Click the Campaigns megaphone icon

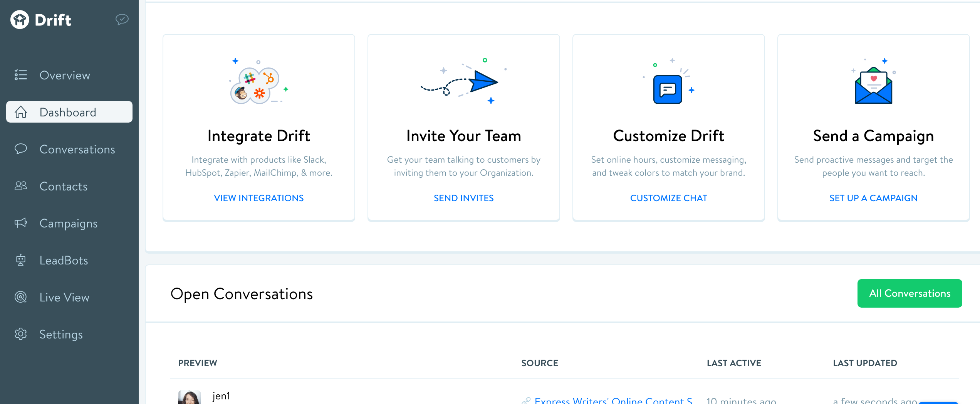tap(21, 223)
